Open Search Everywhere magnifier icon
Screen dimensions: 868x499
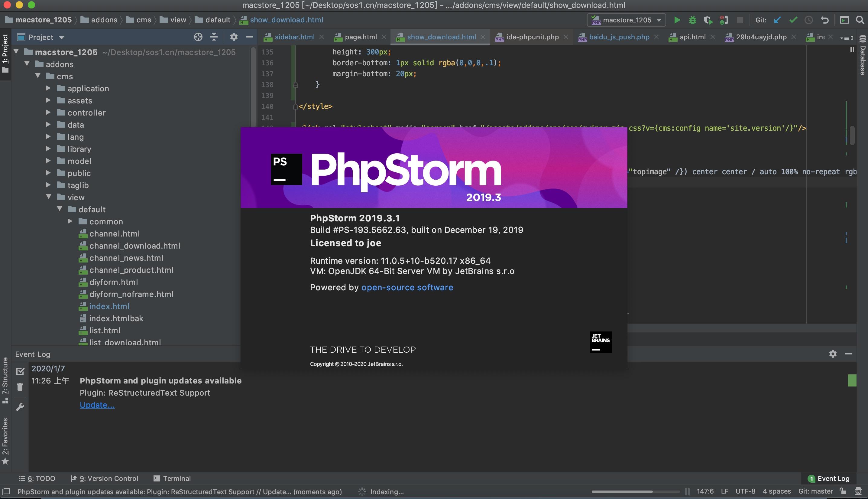point(860,20)
